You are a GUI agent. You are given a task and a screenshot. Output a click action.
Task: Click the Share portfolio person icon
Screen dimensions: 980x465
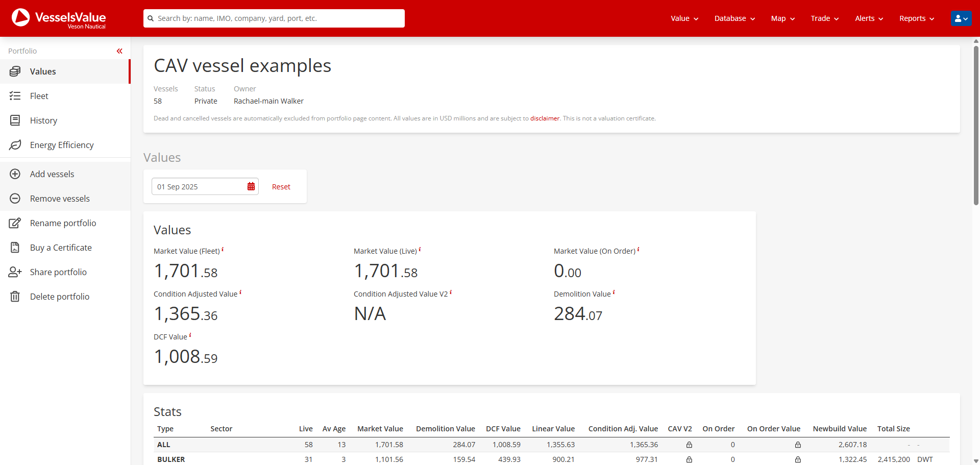15,272
